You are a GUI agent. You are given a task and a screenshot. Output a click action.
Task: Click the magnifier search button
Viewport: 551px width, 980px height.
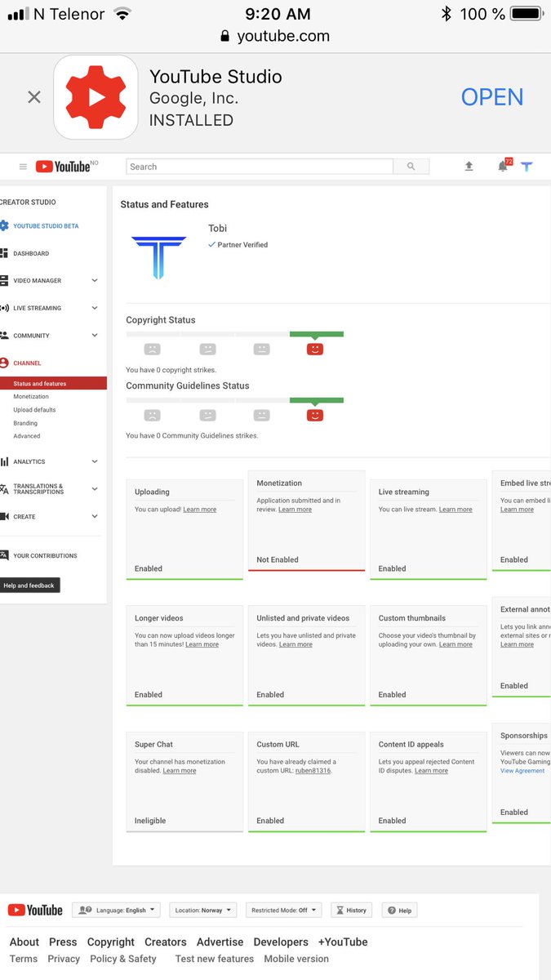411,167
